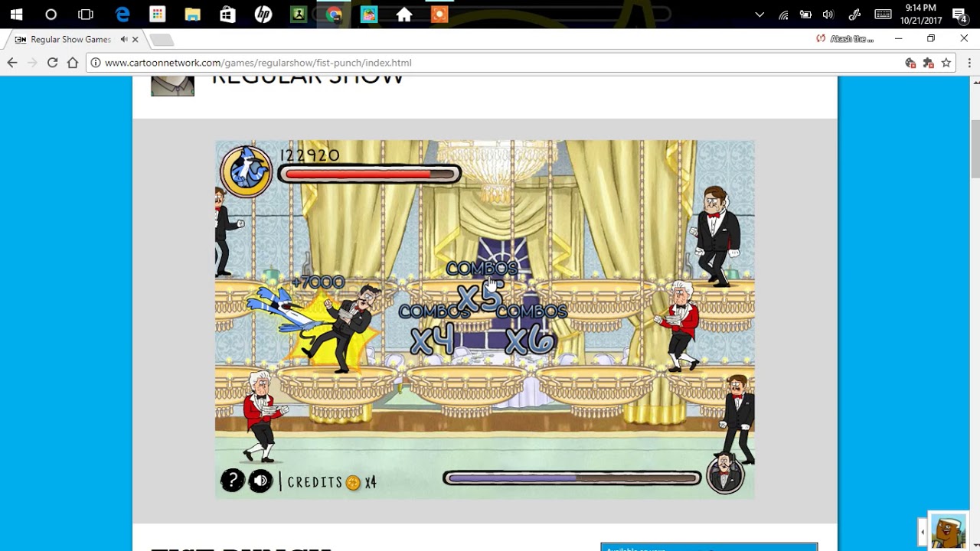980x551 pixels.
Task: Open the teal picture app on taskbar
Action: 369,14
